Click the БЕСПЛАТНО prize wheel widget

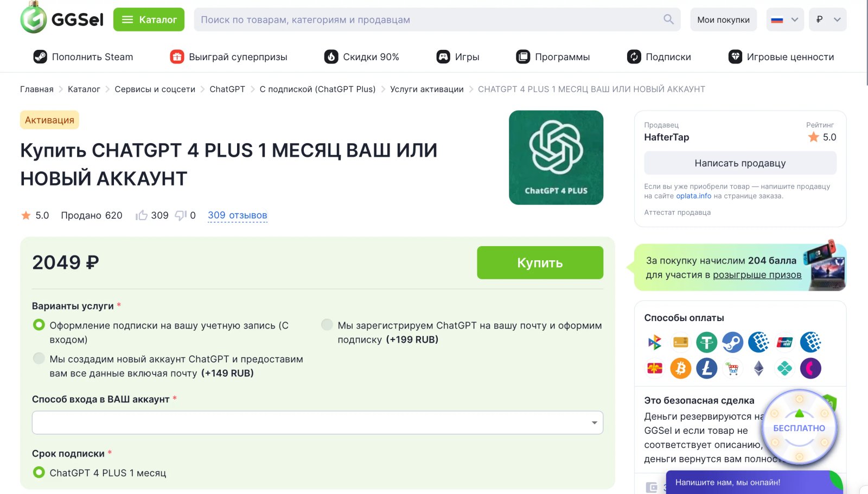(x=799, y=427)
